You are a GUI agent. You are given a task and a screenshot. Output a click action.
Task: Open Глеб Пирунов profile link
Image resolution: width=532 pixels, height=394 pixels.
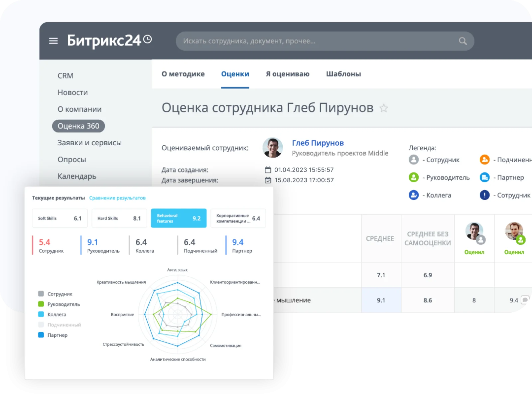coord(318,143)
